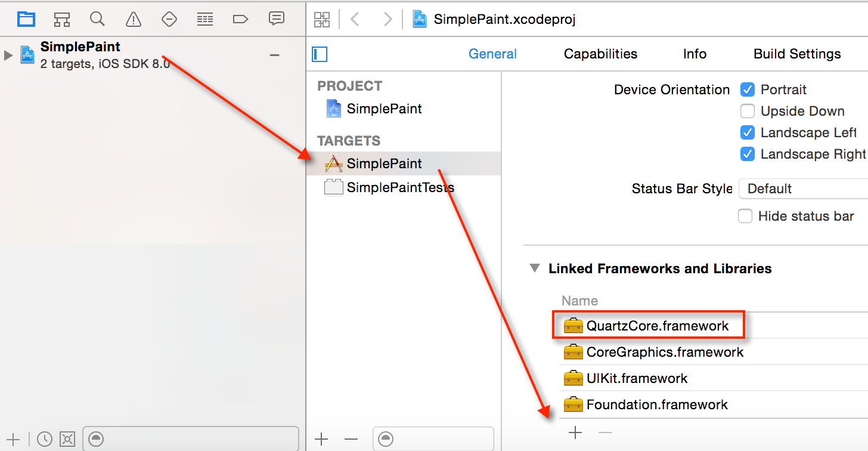Enable Hide status bar checkbox

click(745, 216)
